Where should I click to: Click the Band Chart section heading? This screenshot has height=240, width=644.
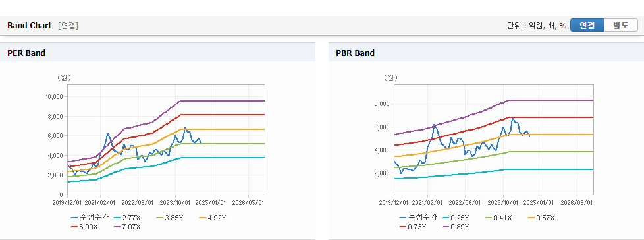coord(30,26)
